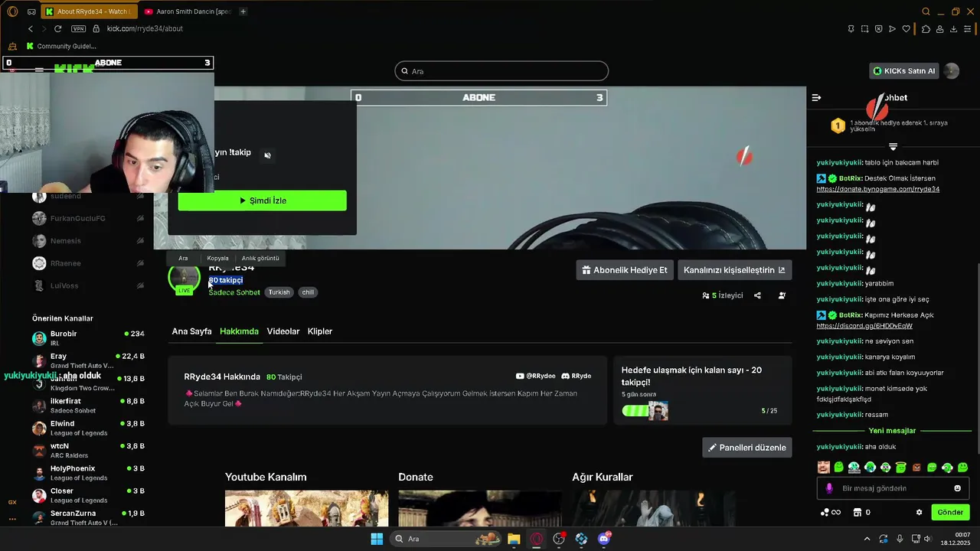The width and height of the screenshot is (980, 551).
Task: Click the KICKs Satın Al button
Action: click(904, 71)
